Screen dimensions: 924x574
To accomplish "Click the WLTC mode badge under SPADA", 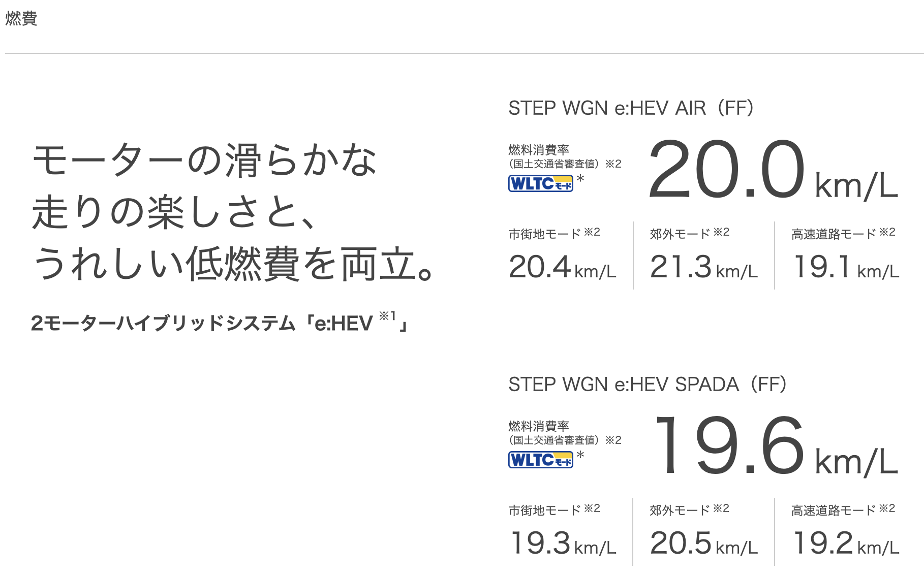I will (540, 460).
